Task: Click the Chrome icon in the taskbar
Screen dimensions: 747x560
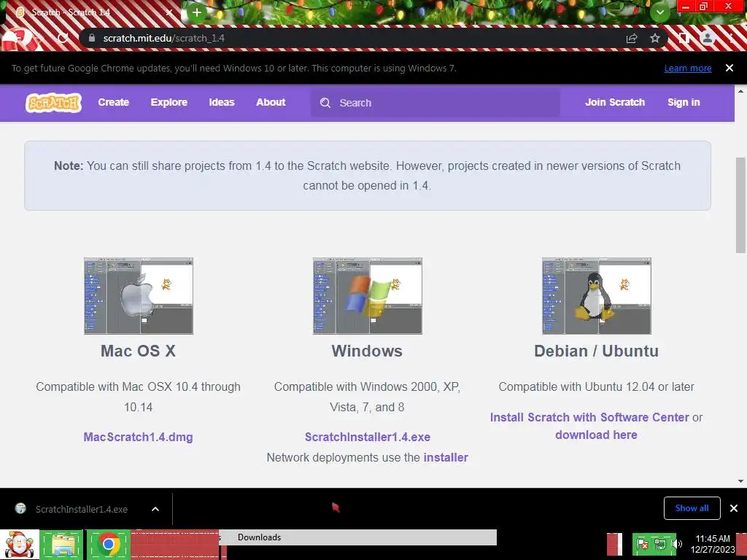Action: pyautogui.click(x=109, y=545)
